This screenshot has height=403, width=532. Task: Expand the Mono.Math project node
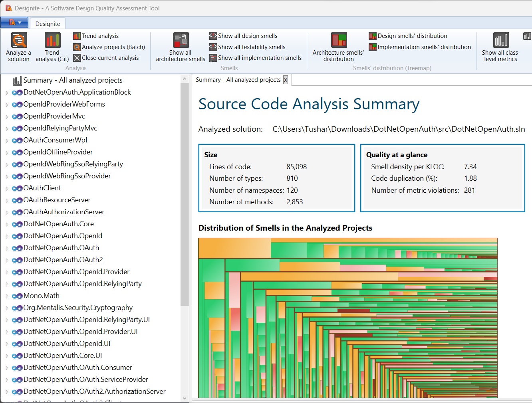pos(7,296)
